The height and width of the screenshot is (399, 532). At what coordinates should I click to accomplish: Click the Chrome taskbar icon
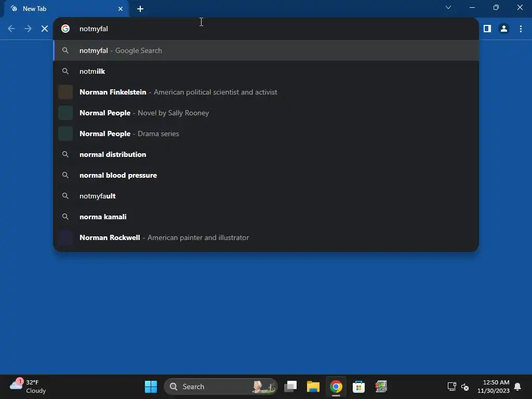tap(336, 387)
